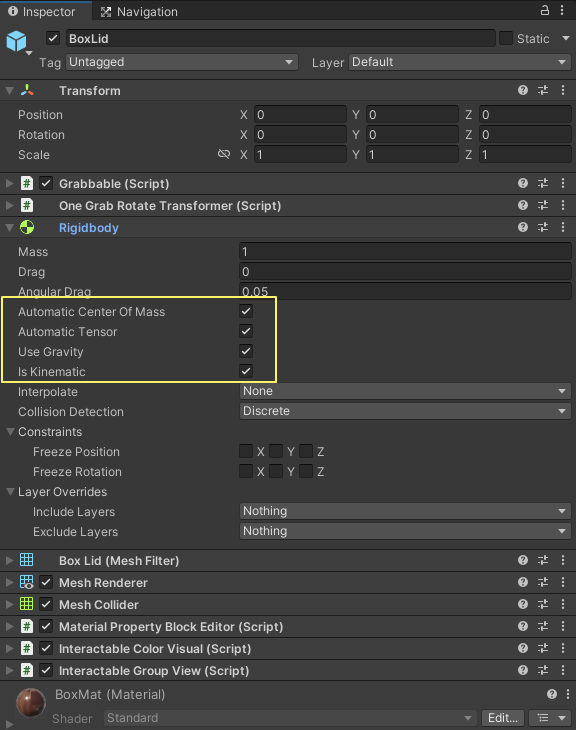The height and width of the screenshot is (730, 576).
Task: Open One Grab Rotate Transformer more options
Action: point(563,205)
